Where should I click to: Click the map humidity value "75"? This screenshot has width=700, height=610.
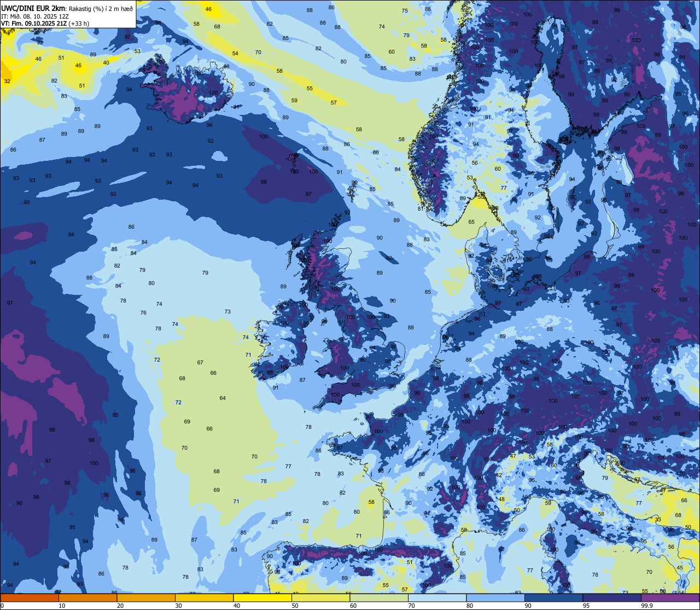pyautogui.click(x=405, y=10)
